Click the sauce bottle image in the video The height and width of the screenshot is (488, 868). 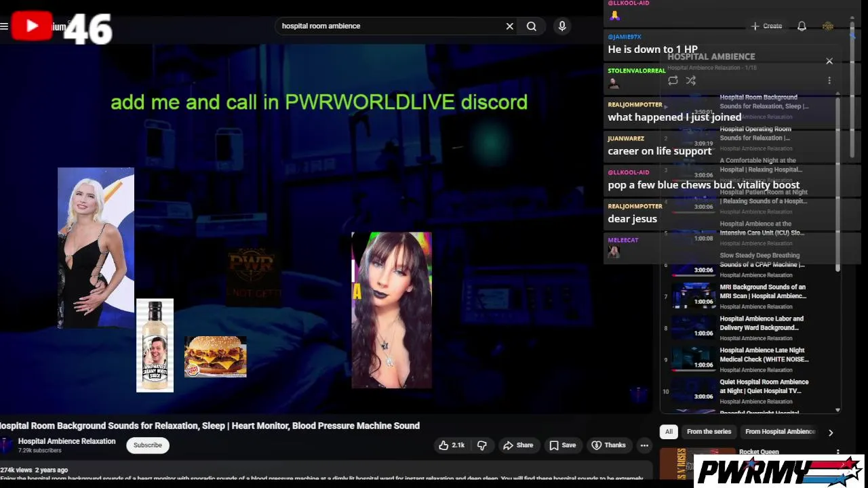click(155, 346)
